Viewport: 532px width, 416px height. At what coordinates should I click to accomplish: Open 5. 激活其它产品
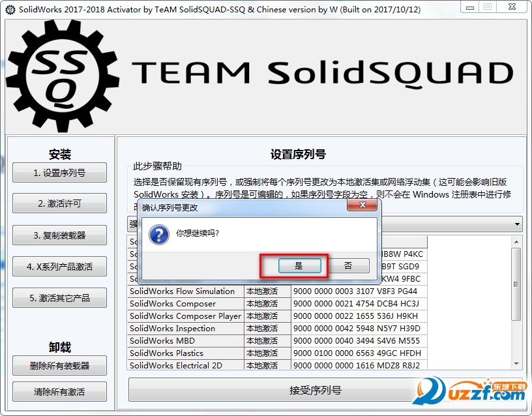pyautogui.click(x=60, y=298)
